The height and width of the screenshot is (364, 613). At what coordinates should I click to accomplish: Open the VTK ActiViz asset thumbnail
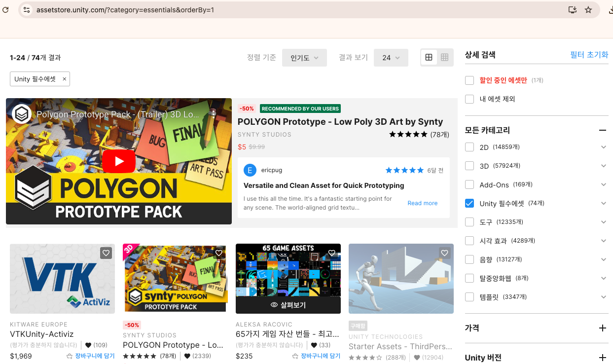tap(62, 279)
